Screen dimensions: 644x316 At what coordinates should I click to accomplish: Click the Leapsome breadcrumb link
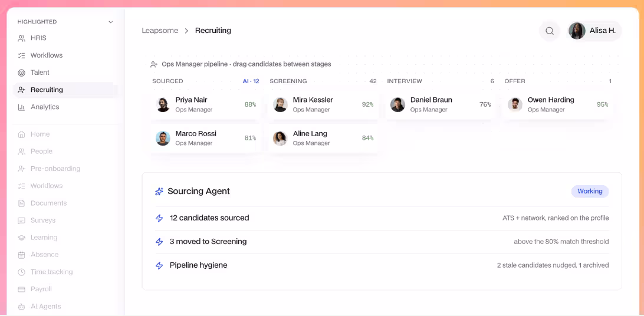[x=160, y=31]
